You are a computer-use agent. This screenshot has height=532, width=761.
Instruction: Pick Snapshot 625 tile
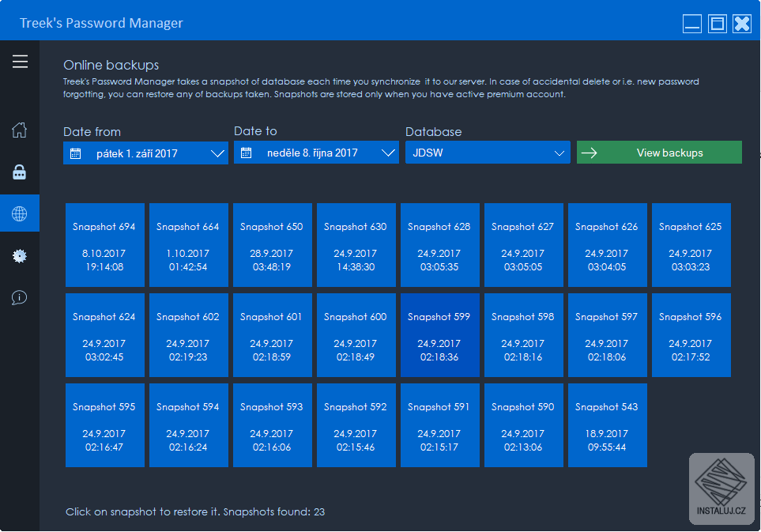pyautogui.click(x=691, y=245)
